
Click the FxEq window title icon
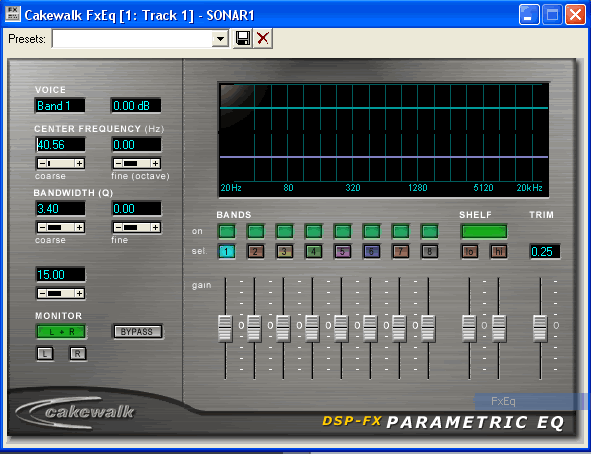pos(12,14)
